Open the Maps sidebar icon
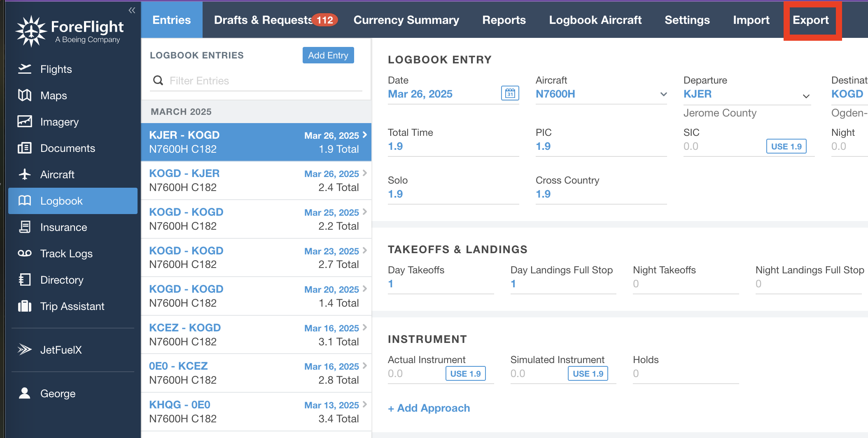 25,95
